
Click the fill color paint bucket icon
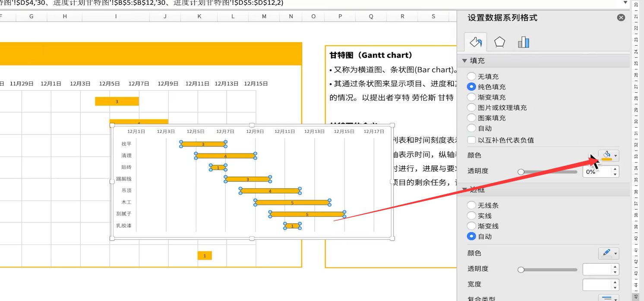pos(606,156)
